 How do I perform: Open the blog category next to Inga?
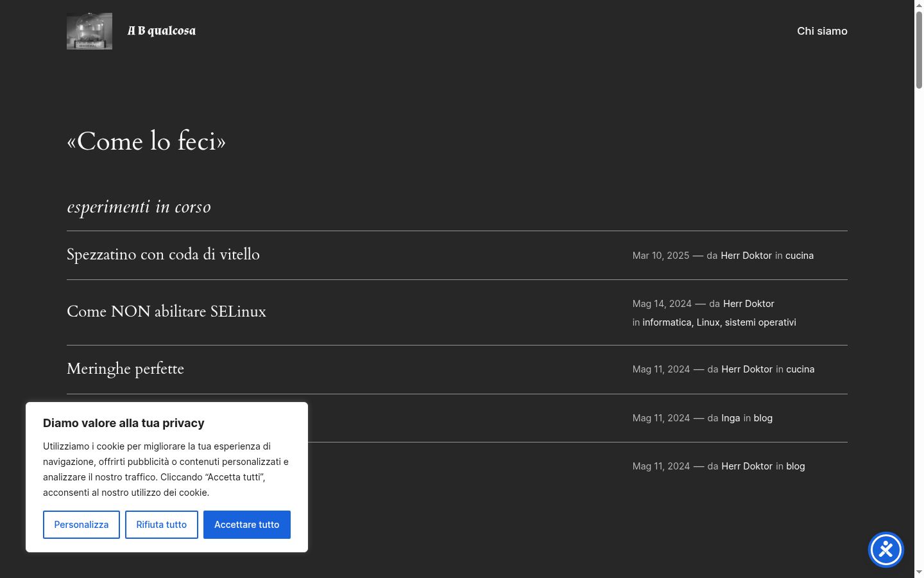[x=763, y=418]
